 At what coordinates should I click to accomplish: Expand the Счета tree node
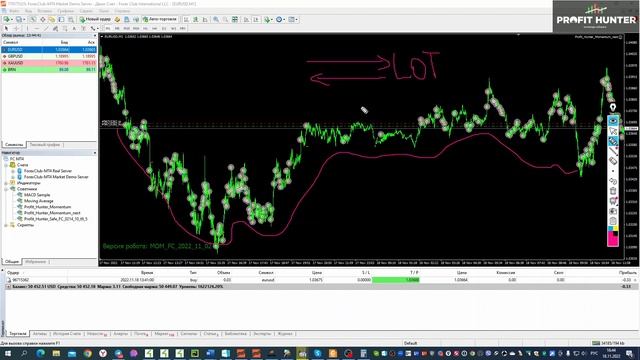pyautogui.click(x=6, y=165)
